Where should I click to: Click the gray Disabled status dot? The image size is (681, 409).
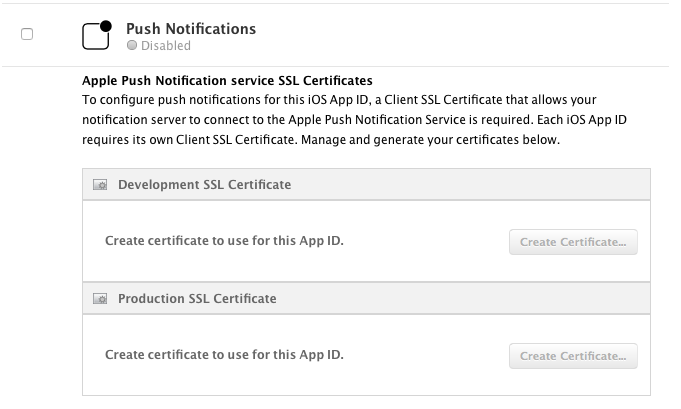132,45
